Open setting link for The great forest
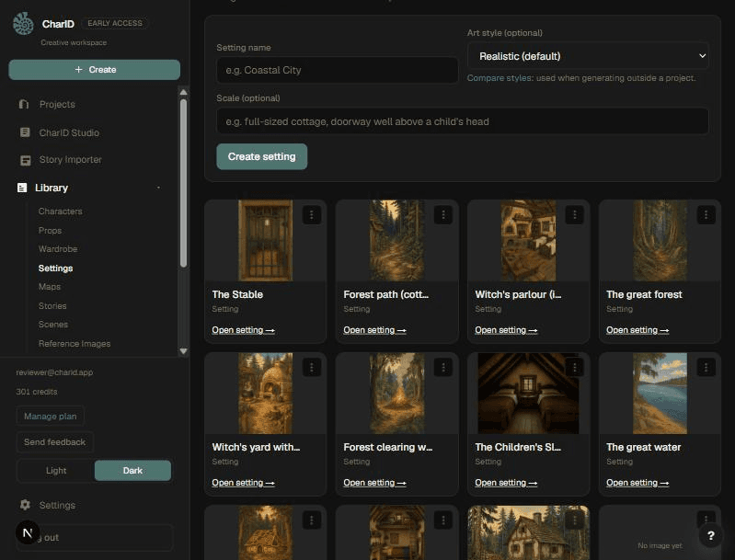Viewport: 735px width, 560px height. click(x=637, y=330)
